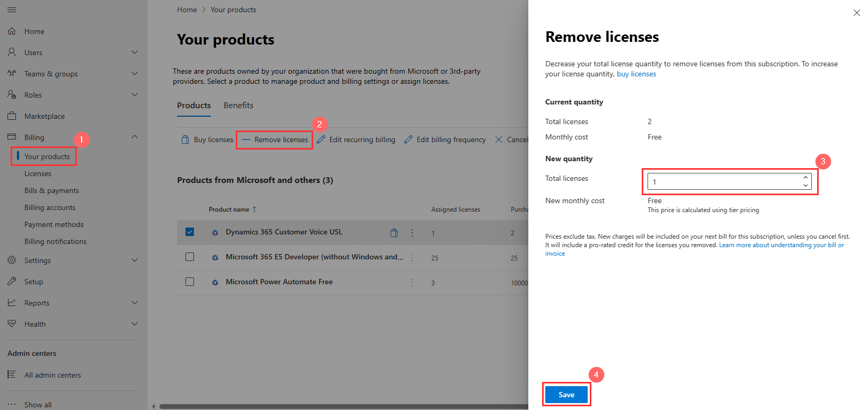
Task: Open Bills & payments under Billing
Action: (x=51, y=190)
